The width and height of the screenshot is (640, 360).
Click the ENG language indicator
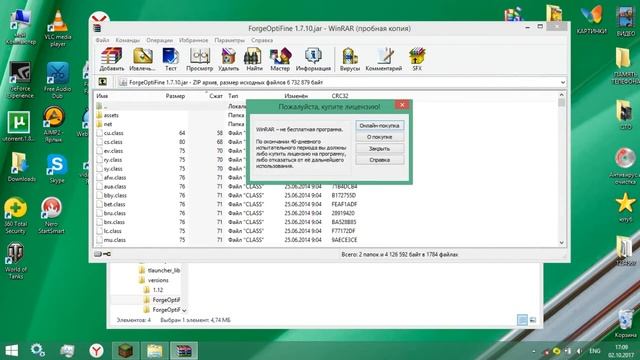595,351
